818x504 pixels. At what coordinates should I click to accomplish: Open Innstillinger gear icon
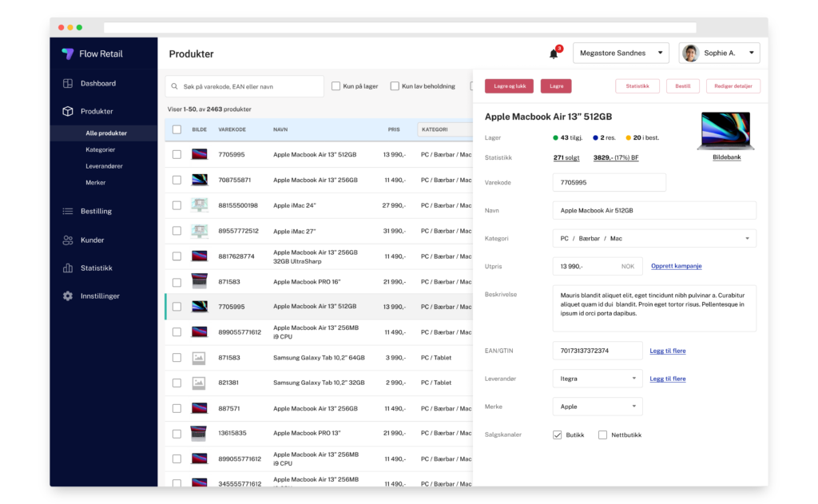68,296
